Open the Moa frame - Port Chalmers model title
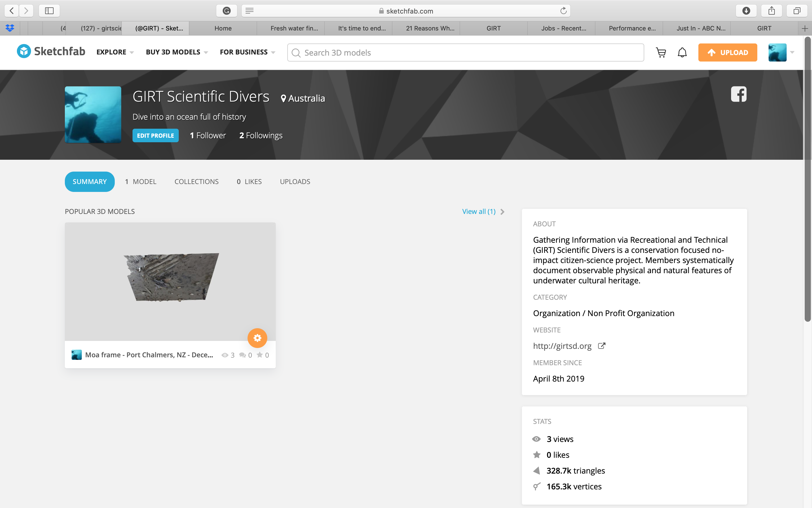 149,355
